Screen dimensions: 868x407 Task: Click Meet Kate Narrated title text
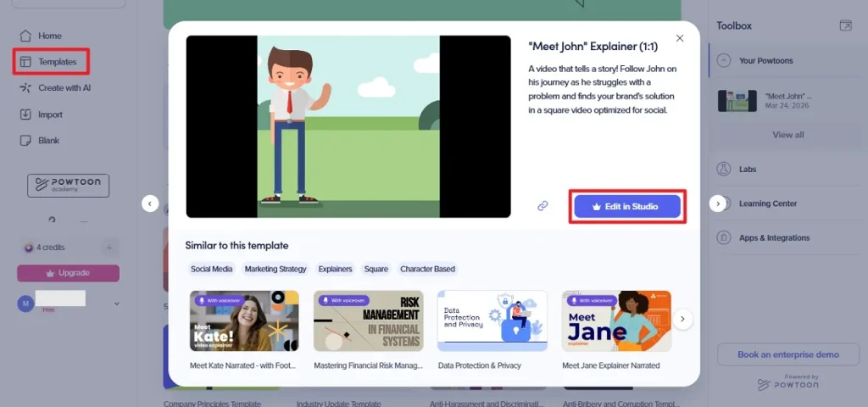click(x=244, y=366)
